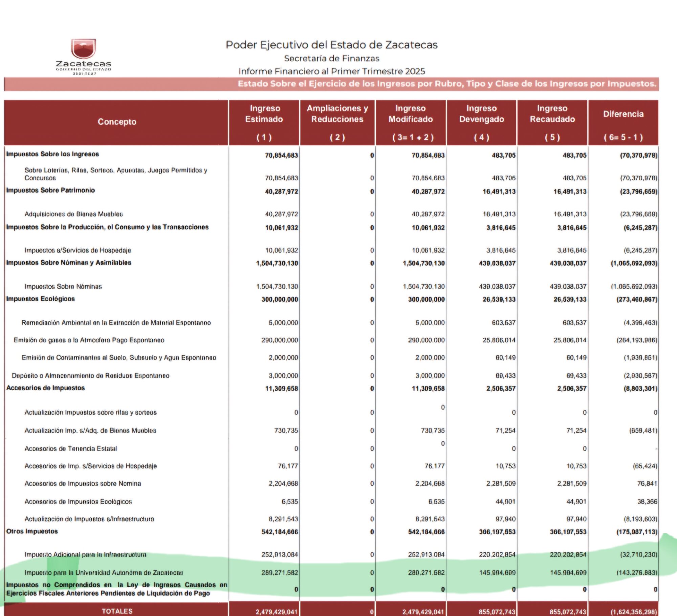Select bold row 'Accesorios de Impuestos'
This screenshot has height=616, width=677.
pyautogui.click(x=332, y=388)
